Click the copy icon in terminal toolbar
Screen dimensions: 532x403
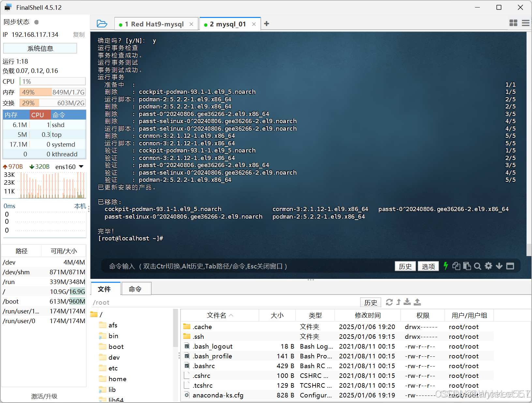(x=456, y=266)
